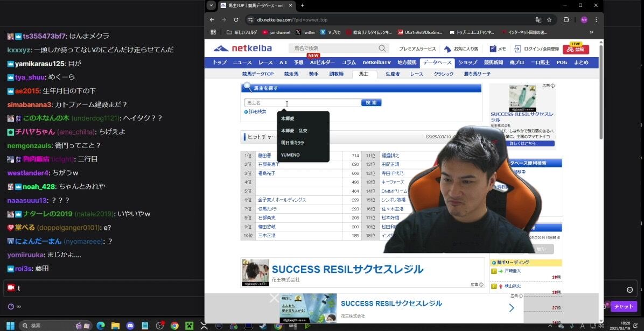644x331 pixels.
Task: Open the プレミアムサービス link
Action: pos(417,49)
